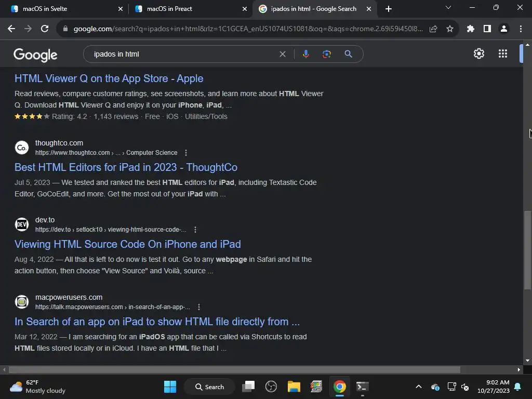Open Google quick settings gear

pyautogui.click(x=478, y=54)
